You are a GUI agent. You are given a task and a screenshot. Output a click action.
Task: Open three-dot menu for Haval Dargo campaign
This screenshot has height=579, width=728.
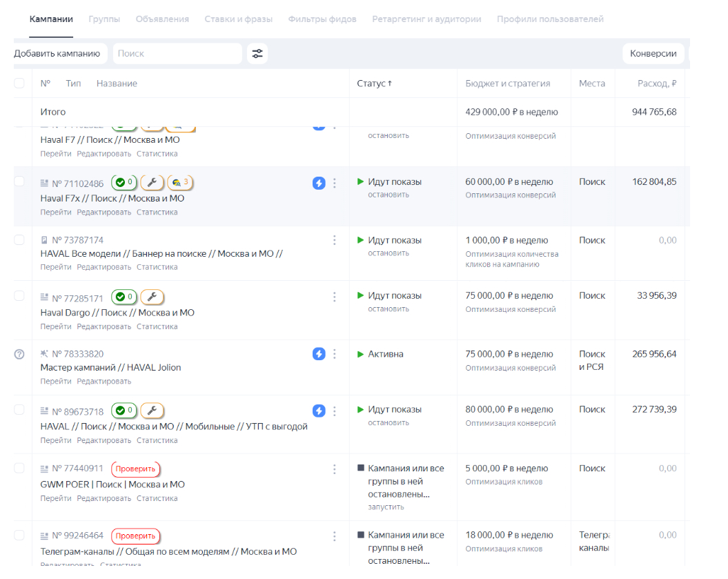point(335,297)
